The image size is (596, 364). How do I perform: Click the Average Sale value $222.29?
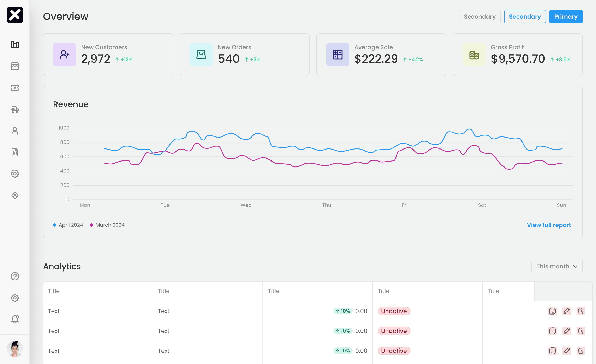tap(376, 59)
